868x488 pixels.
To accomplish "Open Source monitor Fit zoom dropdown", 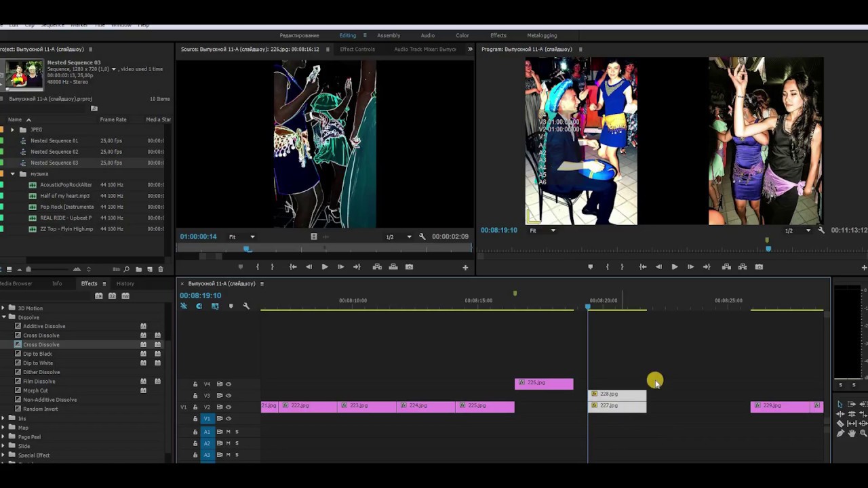I will [242, 237].
